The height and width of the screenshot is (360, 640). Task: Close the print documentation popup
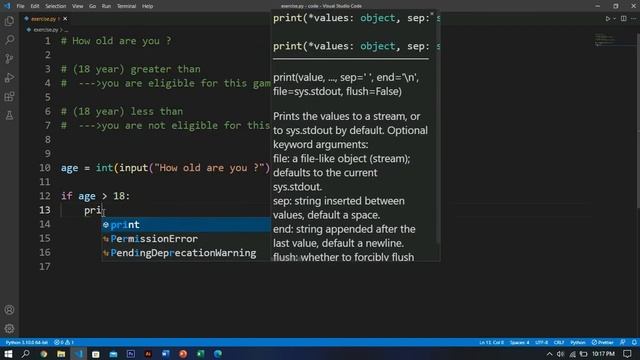(x=432, y=14)
